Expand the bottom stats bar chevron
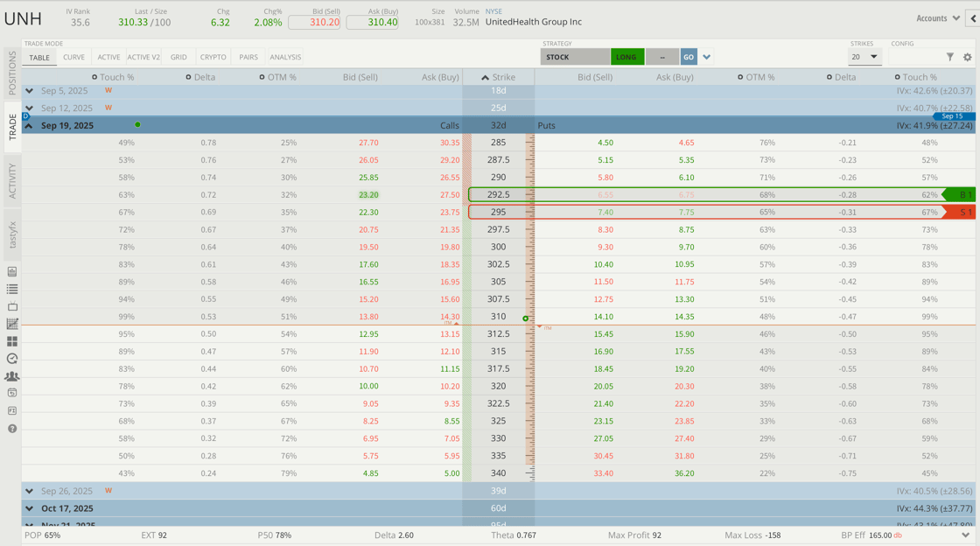This screenshot has height=546, width=980. (x=966, y=535)
